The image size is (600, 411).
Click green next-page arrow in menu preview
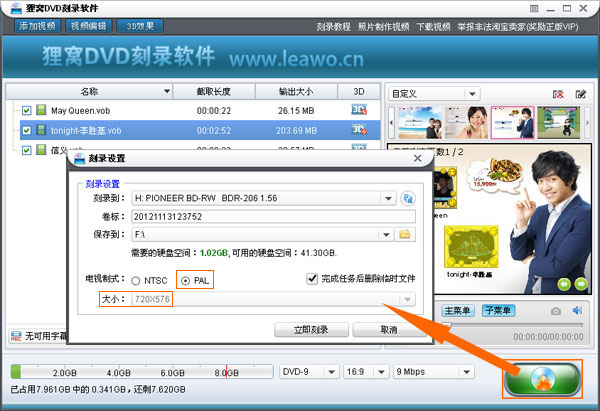[x=581, y=284]
